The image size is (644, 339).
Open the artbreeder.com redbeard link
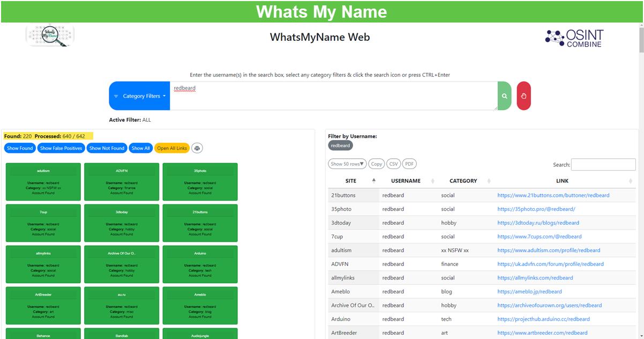pyautogui.click(x=542, y=333)
